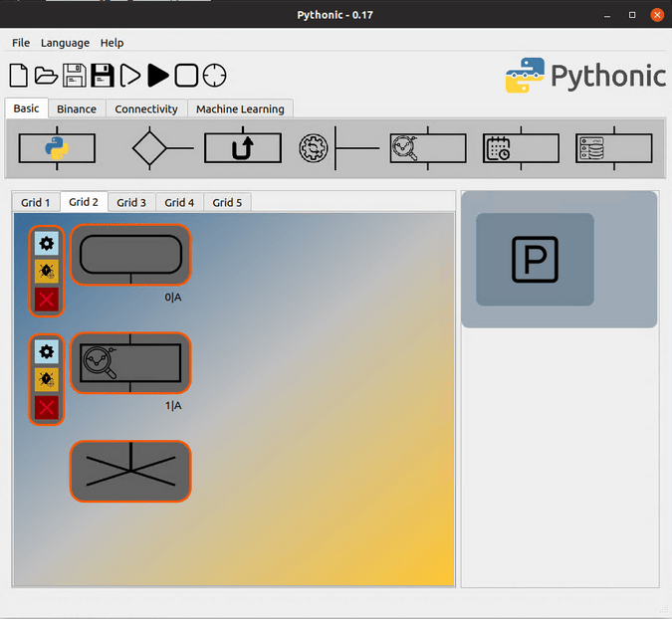Select the return arrow element
The image size is (672, 619).
pyautogui.click(x=243, y=148)
